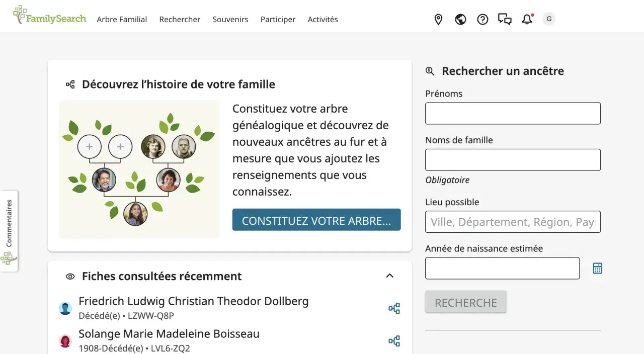Click the magnifier icon beside Rechercher un ancêtre
The image size is (644, 354).
(430, 71)
